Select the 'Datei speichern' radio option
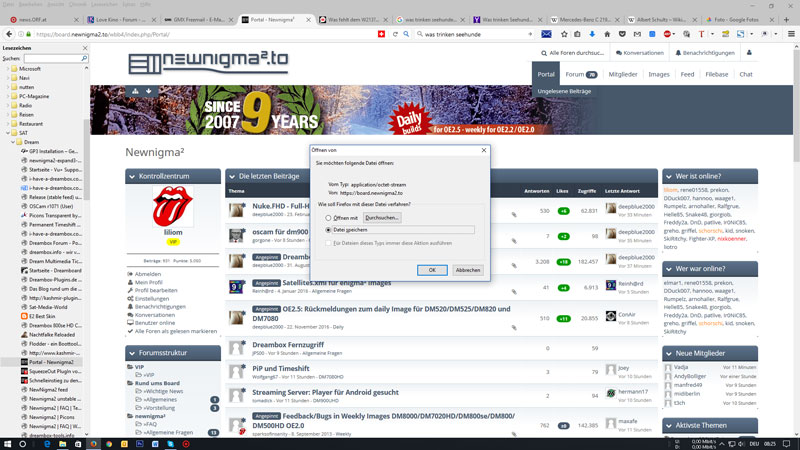This screenshot has height=450, width=800. pos(328,229)
